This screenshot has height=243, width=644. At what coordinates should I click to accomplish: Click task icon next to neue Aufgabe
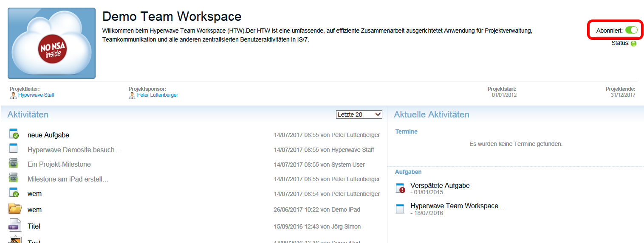coord(14,134)
